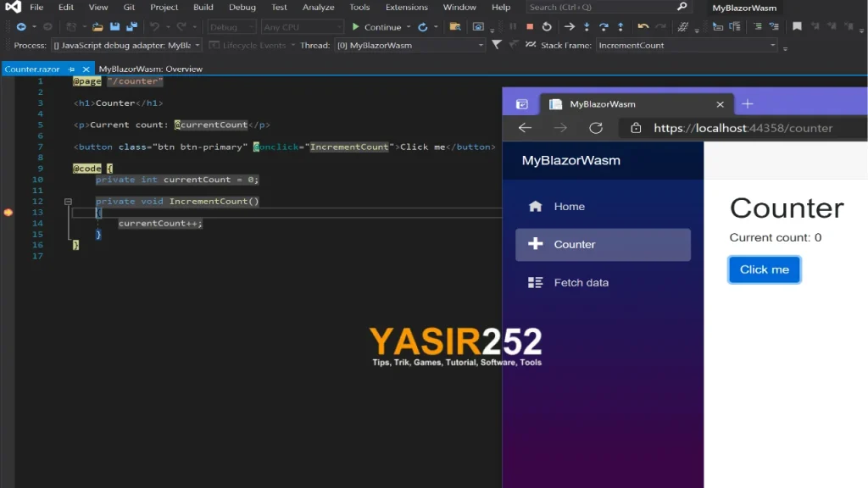Open the Stack Frame dropdown
868x488 pixels.
pyautogui.click(x=687, y=46)
